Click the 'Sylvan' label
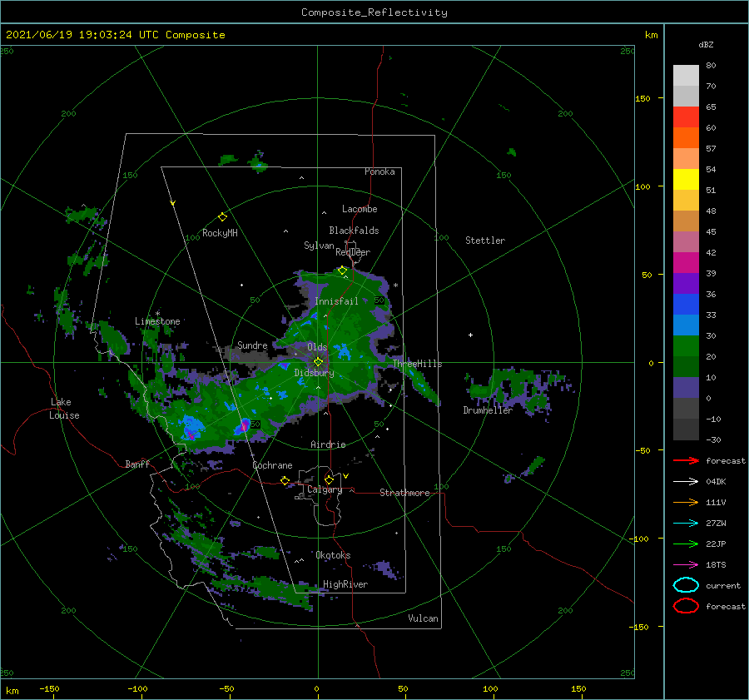Screen dimensions: 749x700 click(x=319, y=246)
